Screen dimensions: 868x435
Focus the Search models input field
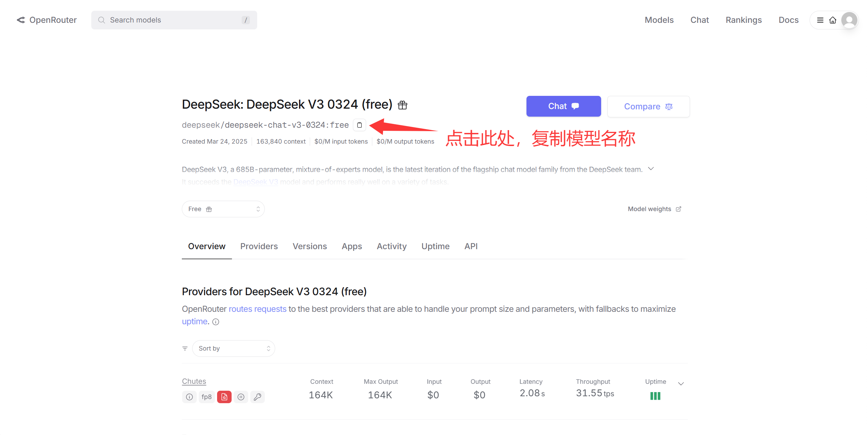(x=174, y=20)
